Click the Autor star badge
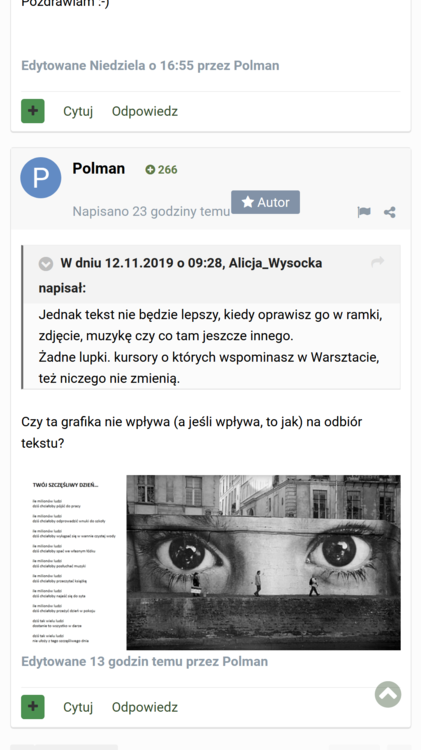Viewport: 421px width, 750px height. (x=266, y=202)
